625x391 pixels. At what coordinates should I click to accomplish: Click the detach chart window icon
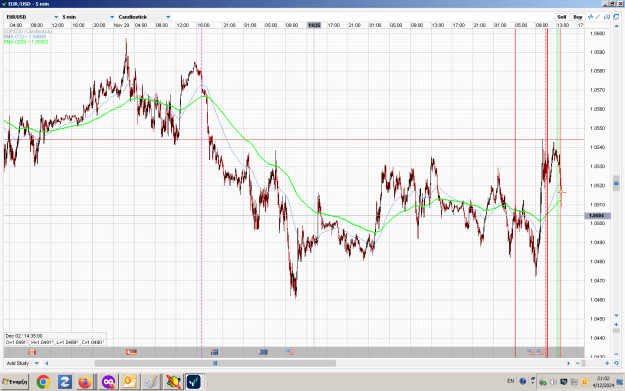pyautogui.click(x=616, y=17)
